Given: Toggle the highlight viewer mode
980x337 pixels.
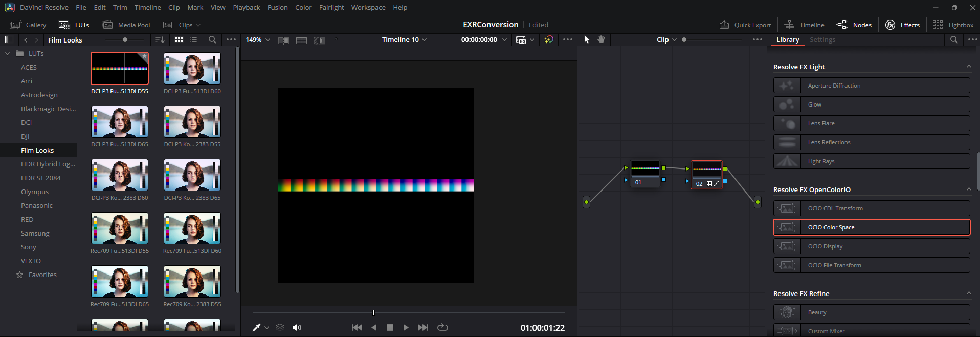Looking at the screenshot, I should point(320,40).
